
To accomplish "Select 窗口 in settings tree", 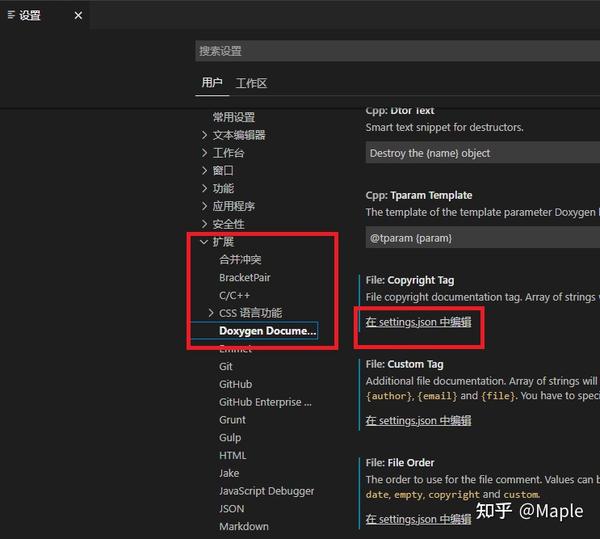I will [223, 171].
